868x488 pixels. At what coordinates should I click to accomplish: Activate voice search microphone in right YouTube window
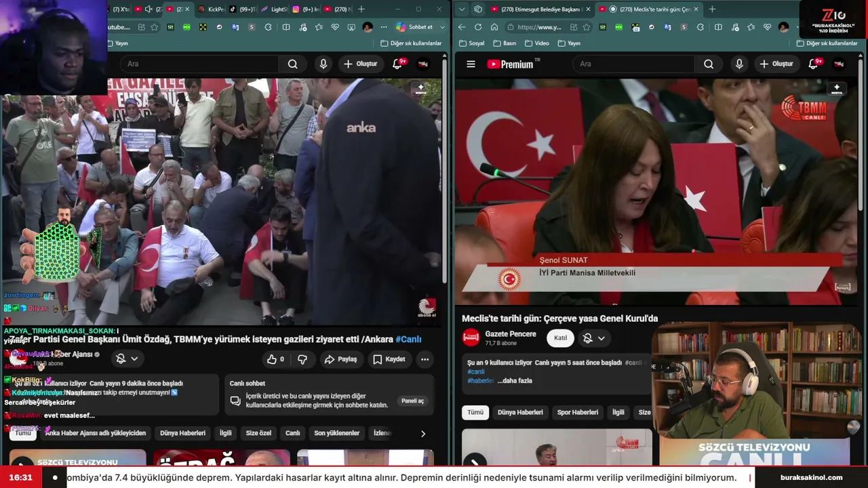click(x=739, y=64)
